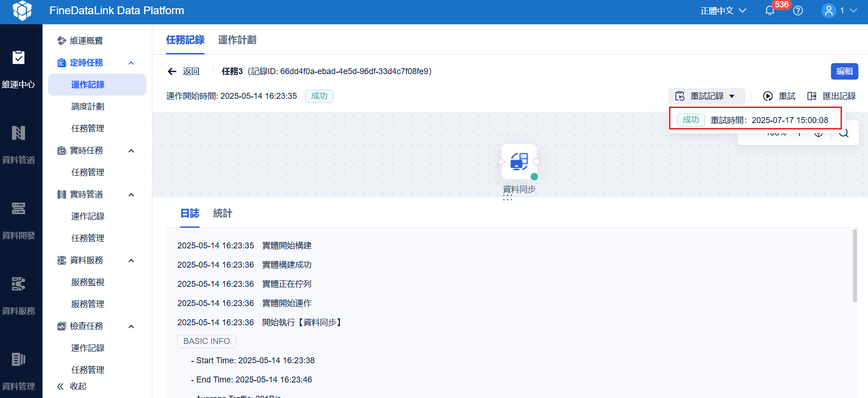The height and width of the screenshot is (398, 868).
Task: Click the 檢查任務 section icon
Action: (x=62, y=326)
